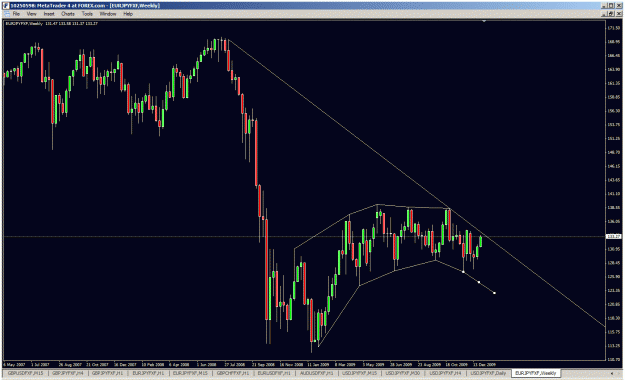Open the Help menu
Image resolution: width=625 pixels, height=380 pixels.
(128, 14)
